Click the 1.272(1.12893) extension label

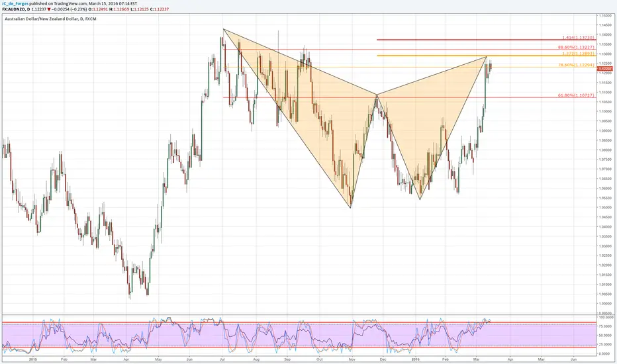click(578, 54)
